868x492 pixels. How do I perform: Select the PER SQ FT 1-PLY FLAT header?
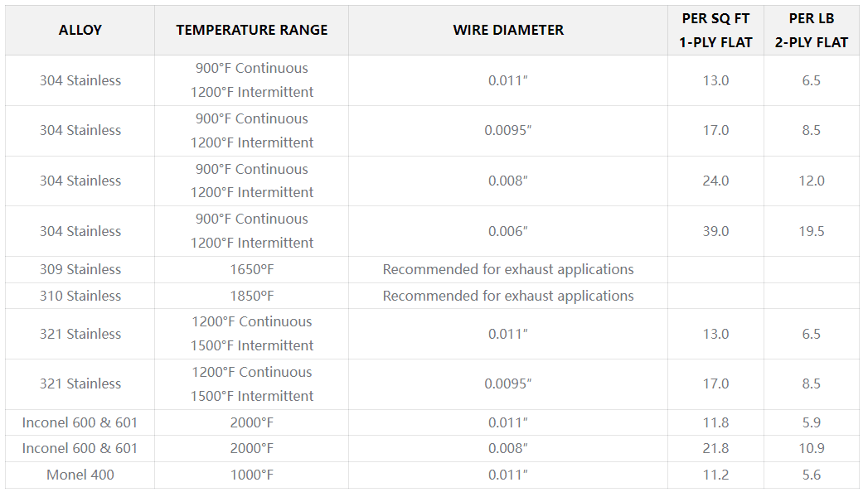715,30
